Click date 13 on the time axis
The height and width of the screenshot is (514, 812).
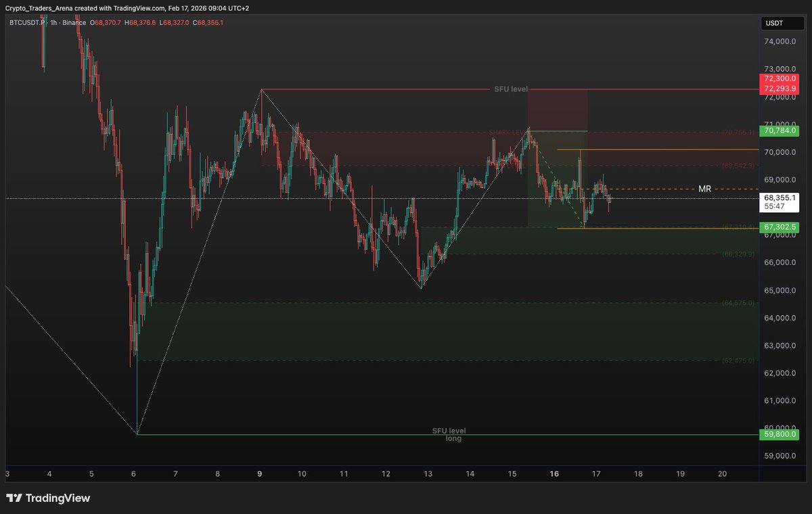(x=428, y=474)
